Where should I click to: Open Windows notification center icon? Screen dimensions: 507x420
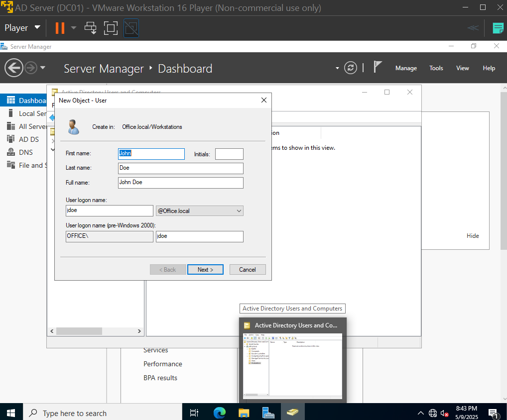point(494,413)
